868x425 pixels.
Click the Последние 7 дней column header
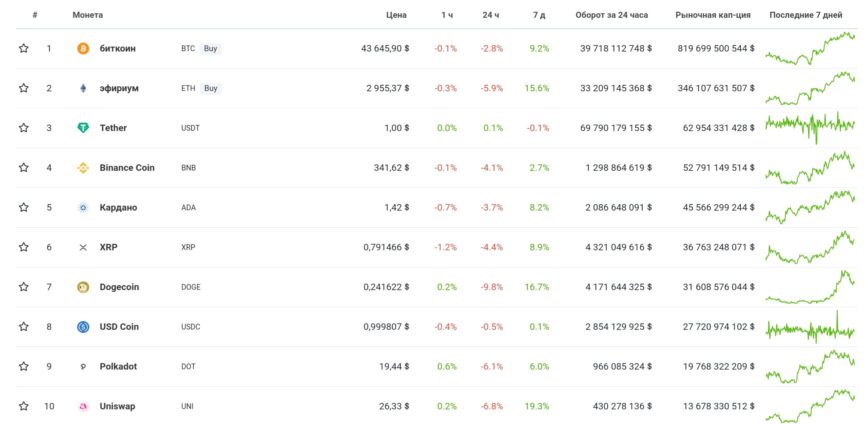coord(806,15)
